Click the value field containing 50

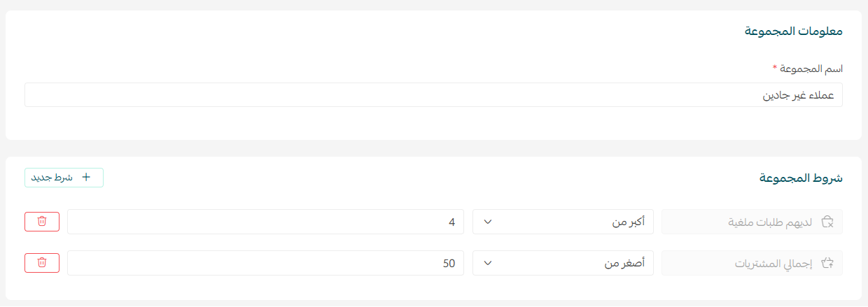[x=265, y=263]
